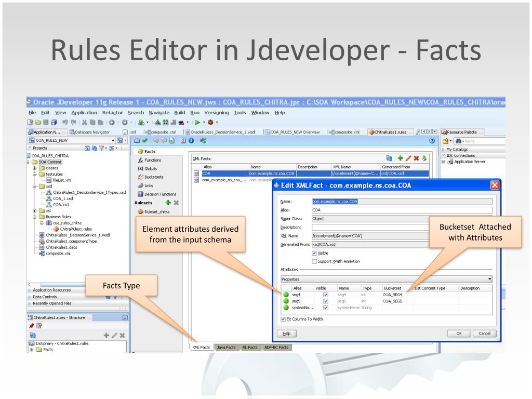The width and height of the screenshot is (532, 399).
Task: Click the blue info icon in rules toolbar
Action: tap(191, 140)
